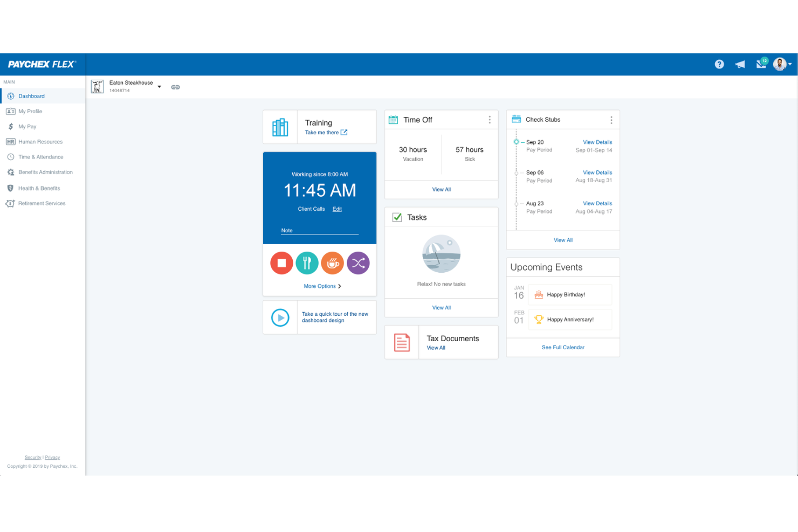
Task: Open Time & Attendance sidebar item
Action: (x=41, y=157)
